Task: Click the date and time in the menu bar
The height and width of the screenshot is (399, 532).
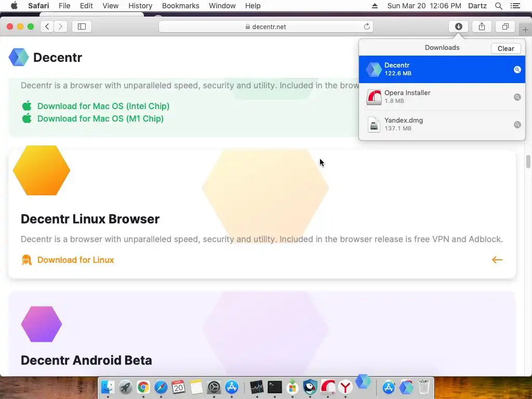Action: [424, 6]
